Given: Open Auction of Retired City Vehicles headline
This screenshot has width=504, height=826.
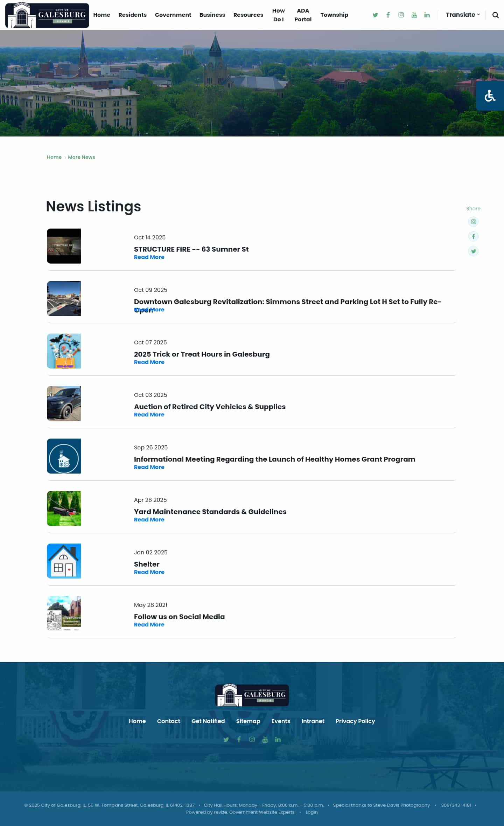Looking at the screenshot, I should pos(210,407).
